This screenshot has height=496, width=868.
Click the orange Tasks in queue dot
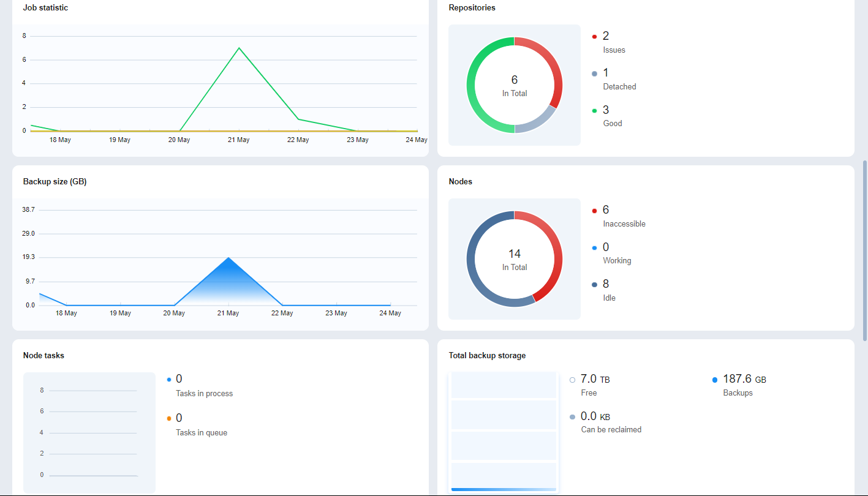pos(169,419)
